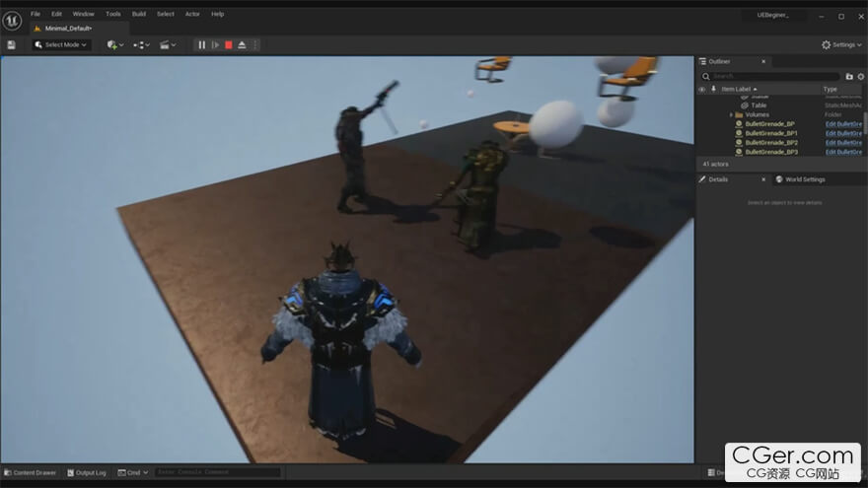This screenshot has height=488, width=868.
Task: Click the Unreal Engine logo icon
Action: [x=12, y=21]
